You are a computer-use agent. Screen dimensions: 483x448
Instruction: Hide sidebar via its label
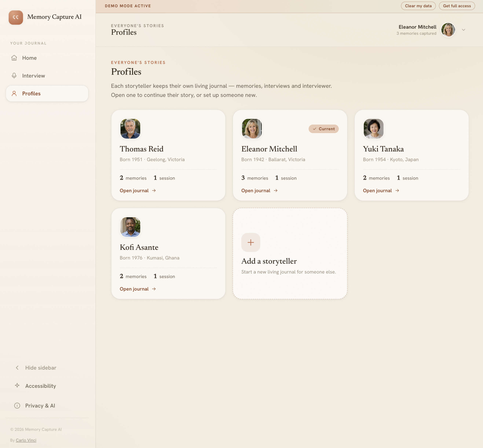(41, 368)
